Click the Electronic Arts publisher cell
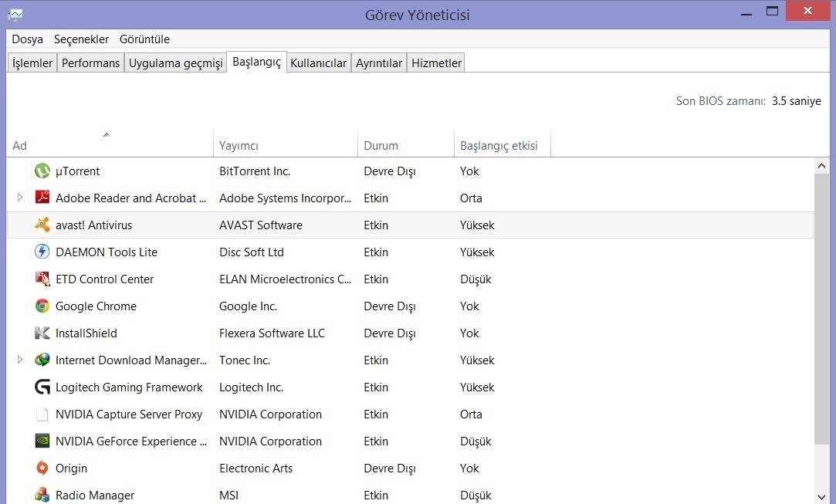 [256, 468]
